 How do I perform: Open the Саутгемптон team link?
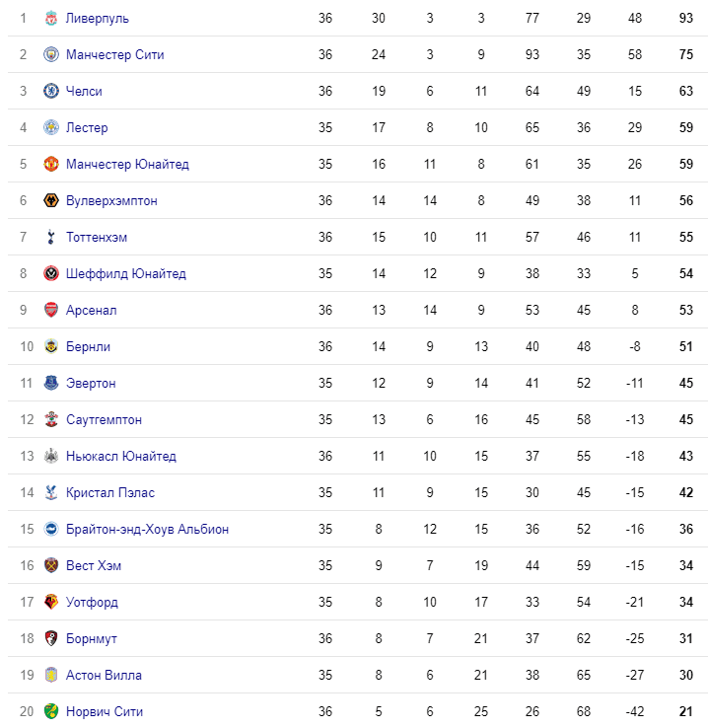pyautogui.click(x=104, y=419)
